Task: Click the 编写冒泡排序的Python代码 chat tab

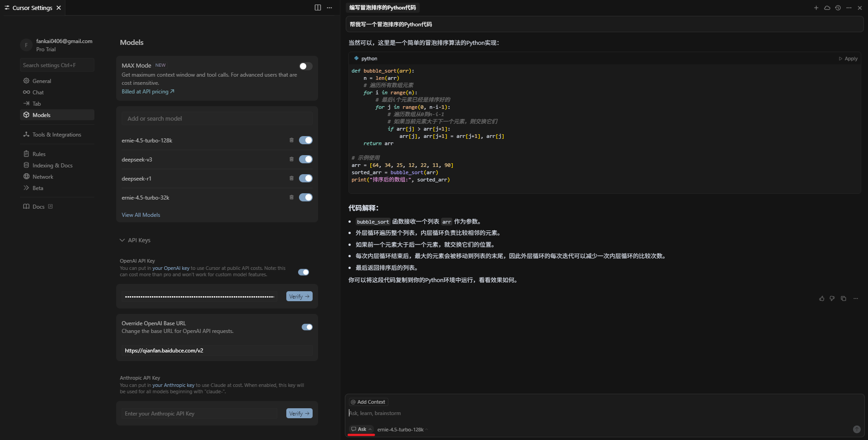Action: click(383, 8)
